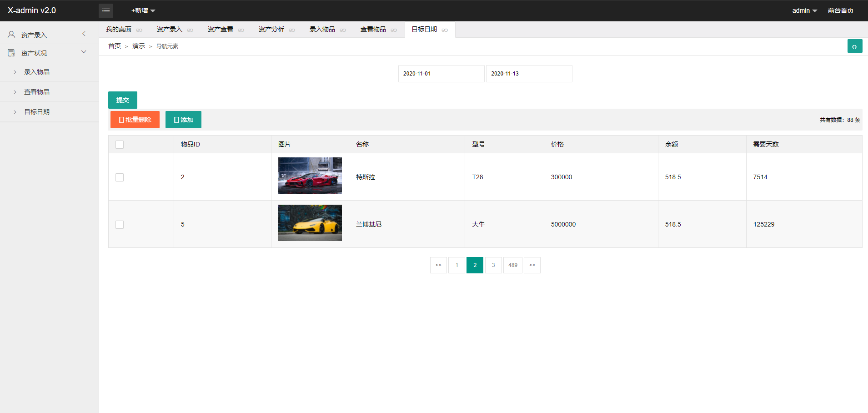Image resolution: width=868 pixels, height=413 pixels.
Task: Switch to the 资产录入 tab
Action: click(170, 29)
